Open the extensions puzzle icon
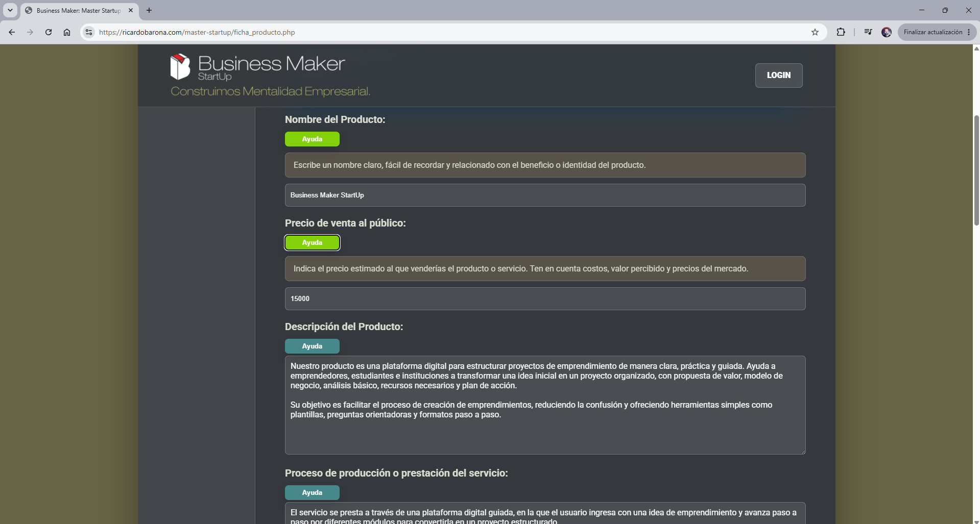Image resolution: width=980 pixels, height=524 pixels. (x=841, y=32)
